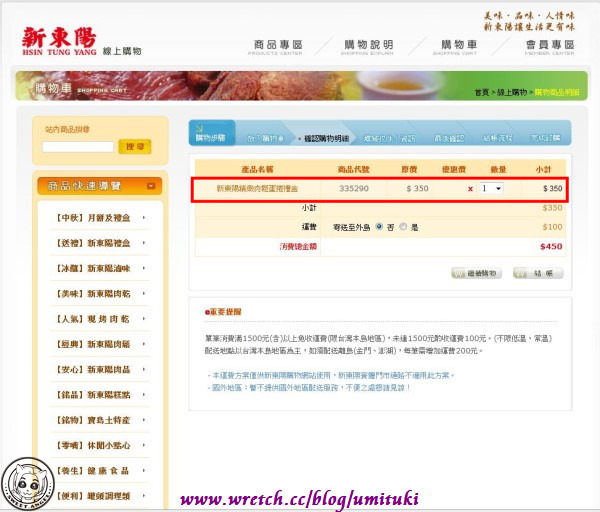
Task: Go to 完成訂購 step
Action: [x=545, y=138]
